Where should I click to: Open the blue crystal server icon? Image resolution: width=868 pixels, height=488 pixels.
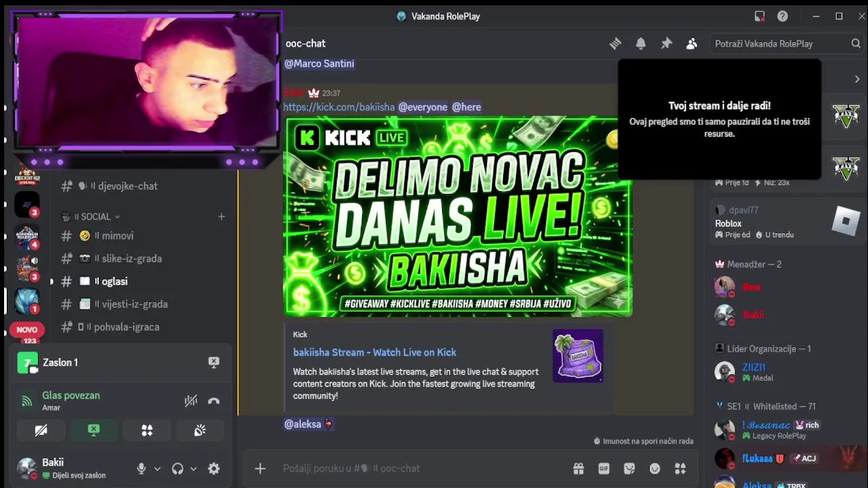27,300
